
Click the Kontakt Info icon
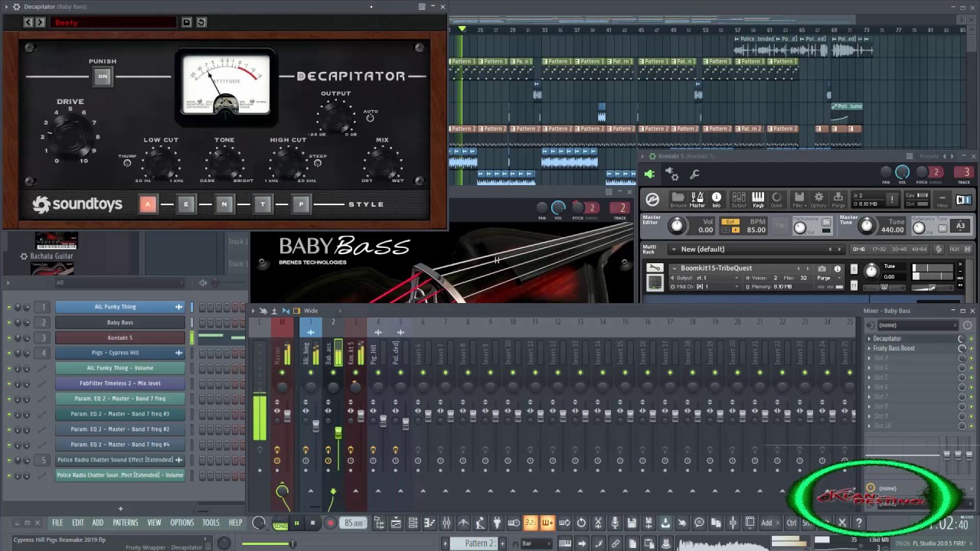[717, 200]
